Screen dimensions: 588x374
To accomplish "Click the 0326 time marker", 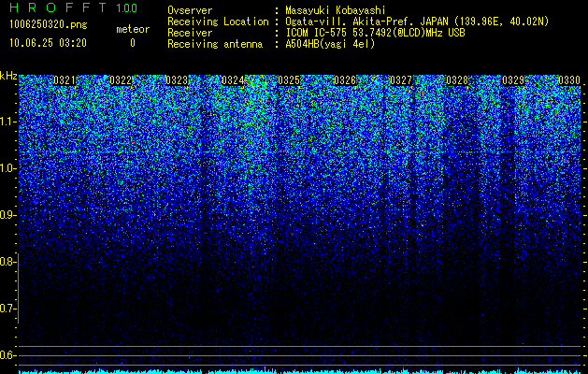I will coord(345,80).
